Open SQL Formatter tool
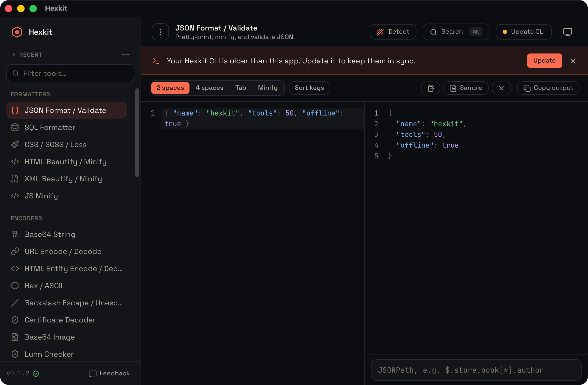This screenshot has width=588, height=385. [67, 127]
